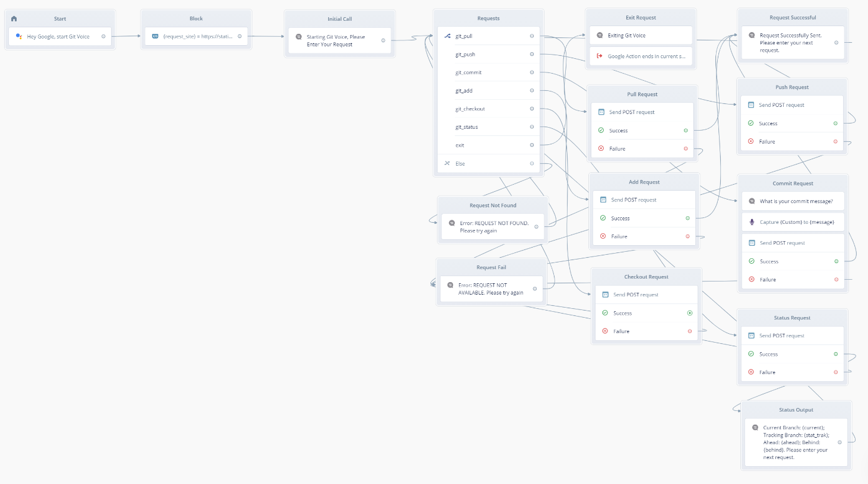Select the Requests block title
The image size is (868, 484).
coord(489,18)
